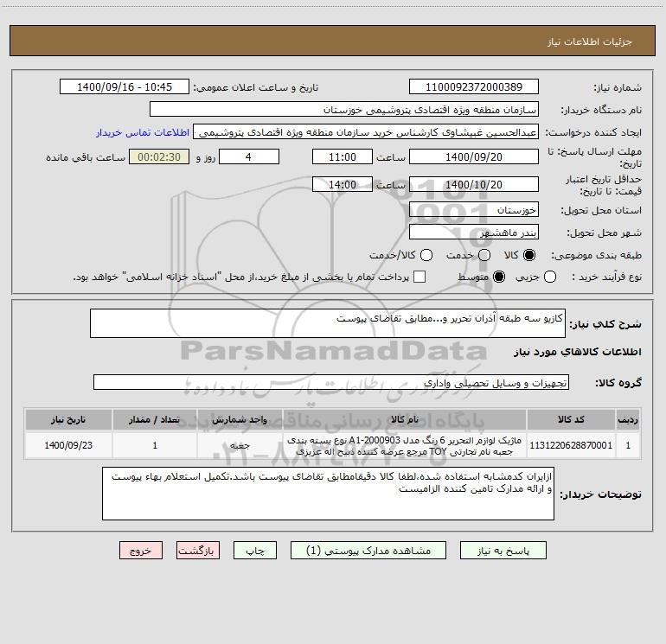Click the row number cell 1
This screenshot has height=644, width=666.
click(x=628, y=445)
